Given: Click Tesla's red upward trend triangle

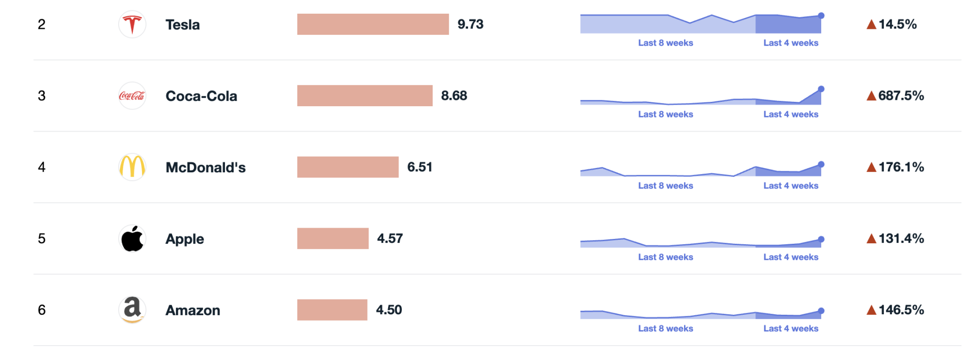Looking at the screenshot, I should pyautogui.click(x=871, y=24).
